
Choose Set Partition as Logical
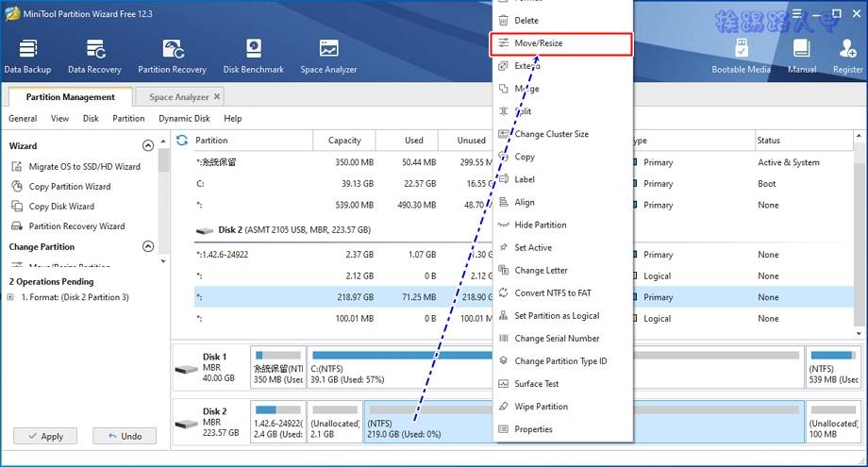562,315
